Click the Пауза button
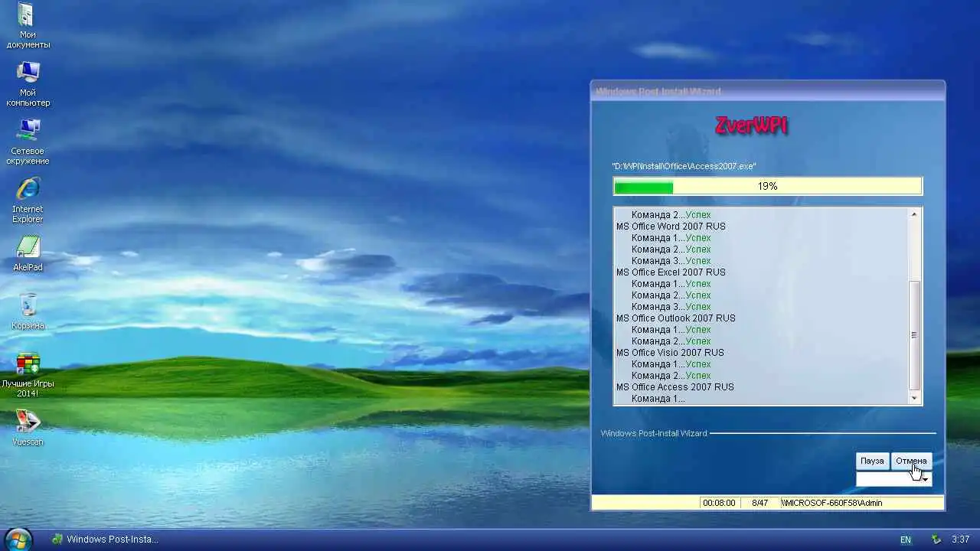Screen dimensions: 980x551 pos(872,461)
